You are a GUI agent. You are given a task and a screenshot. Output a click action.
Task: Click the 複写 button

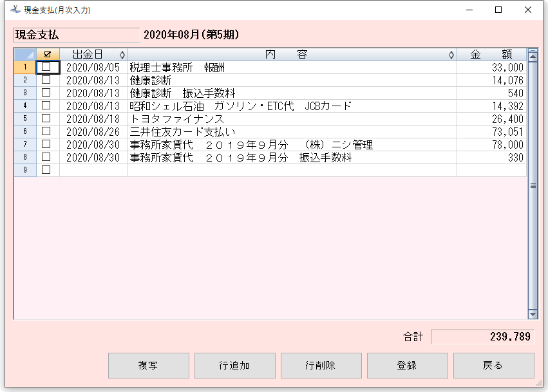[149, 366]
